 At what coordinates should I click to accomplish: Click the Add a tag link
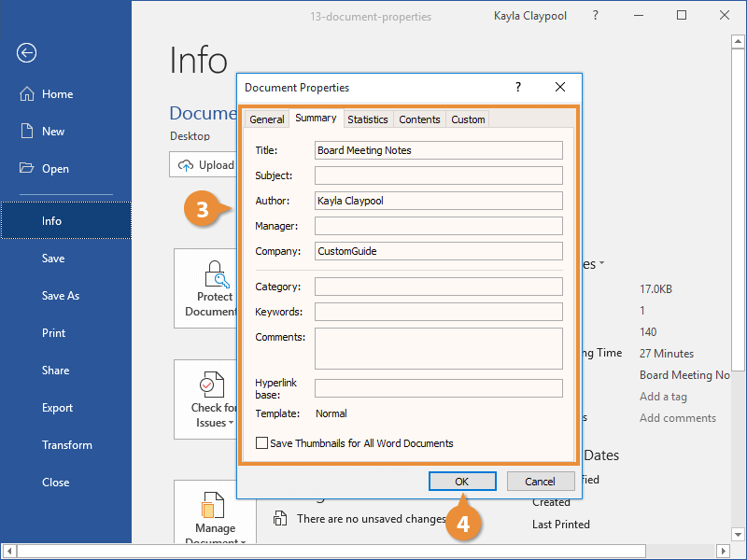663,396
